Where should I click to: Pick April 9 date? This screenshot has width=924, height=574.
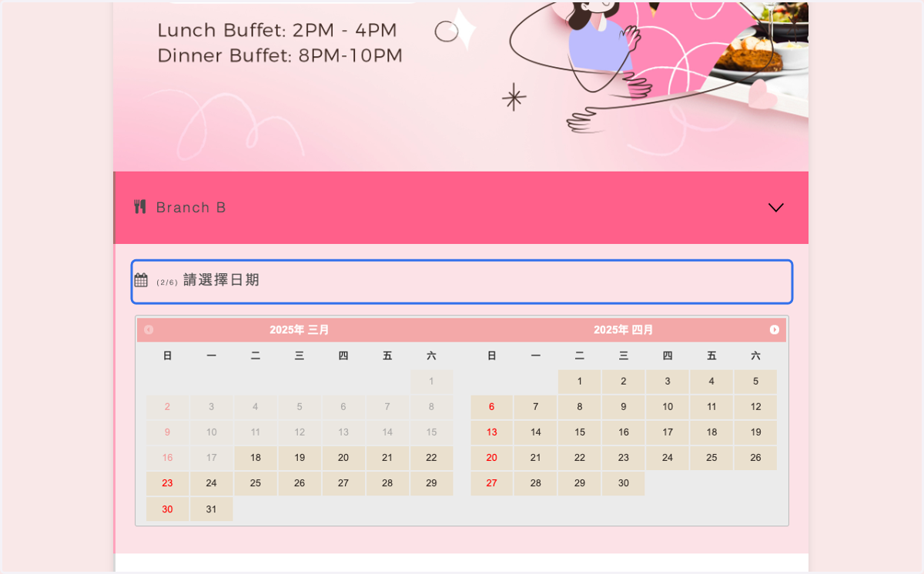pos(624,407)
